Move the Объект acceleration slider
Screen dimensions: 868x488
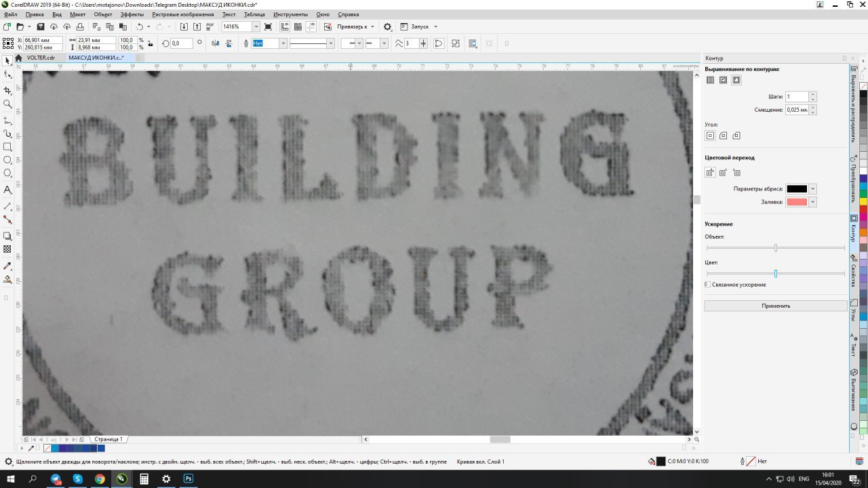point(776,248)
